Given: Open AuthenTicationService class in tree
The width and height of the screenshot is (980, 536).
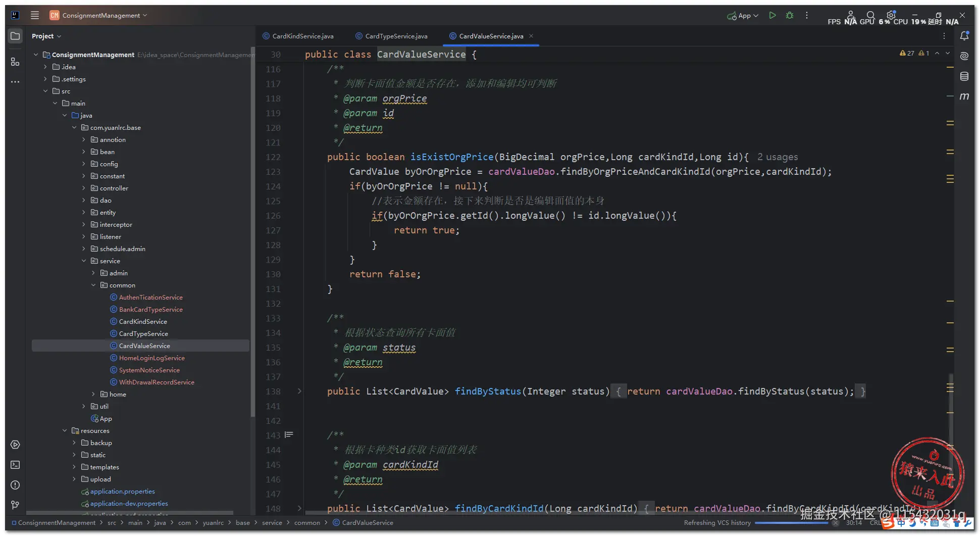Looking at the screenshot, I should point(151,297).
